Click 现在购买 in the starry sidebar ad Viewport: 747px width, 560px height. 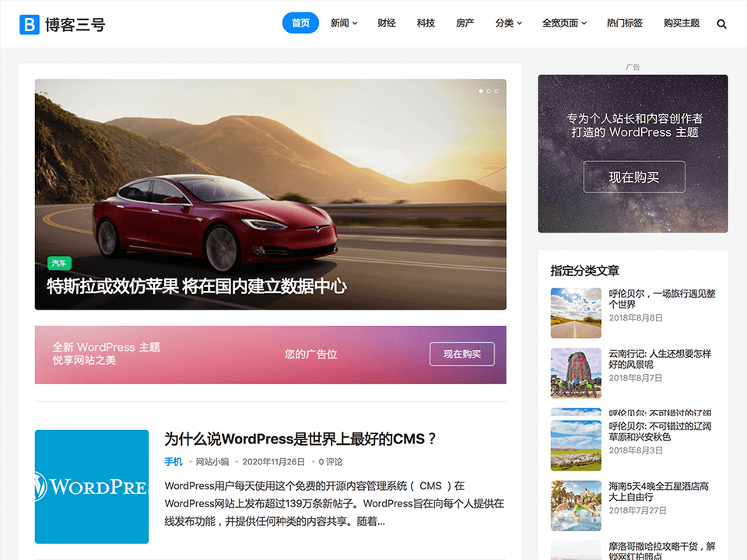(x=634, y=177)
